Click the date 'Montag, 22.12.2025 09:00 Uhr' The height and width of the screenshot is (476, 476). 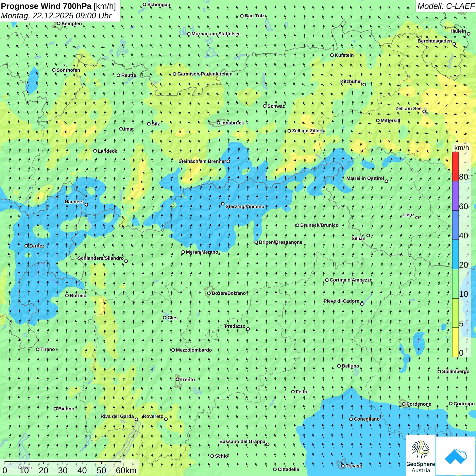[x=56, y=16]
